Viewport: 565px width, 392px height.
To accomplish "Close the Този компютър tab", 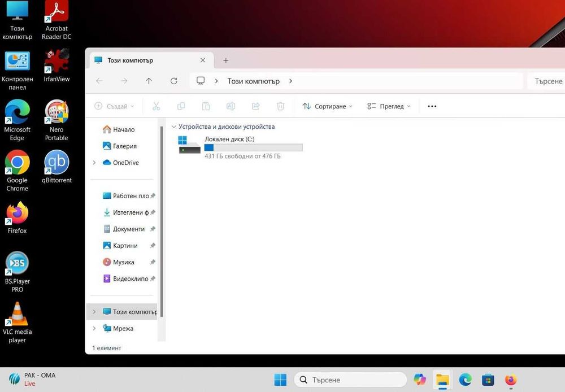I will [x=202, y=60].
